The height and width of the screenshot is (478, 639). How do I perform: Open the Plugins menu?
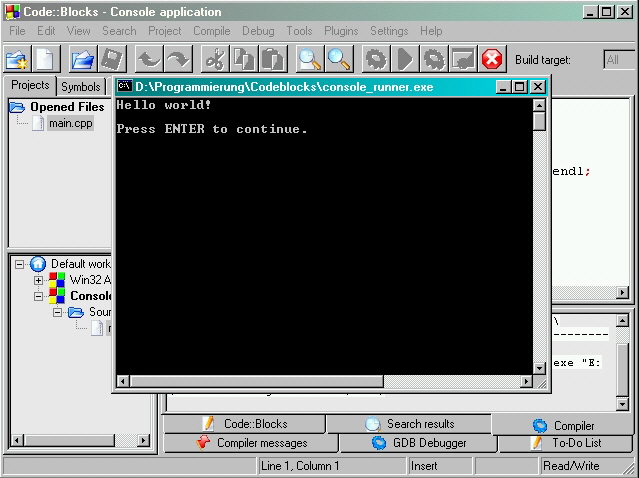click(341, 31)
